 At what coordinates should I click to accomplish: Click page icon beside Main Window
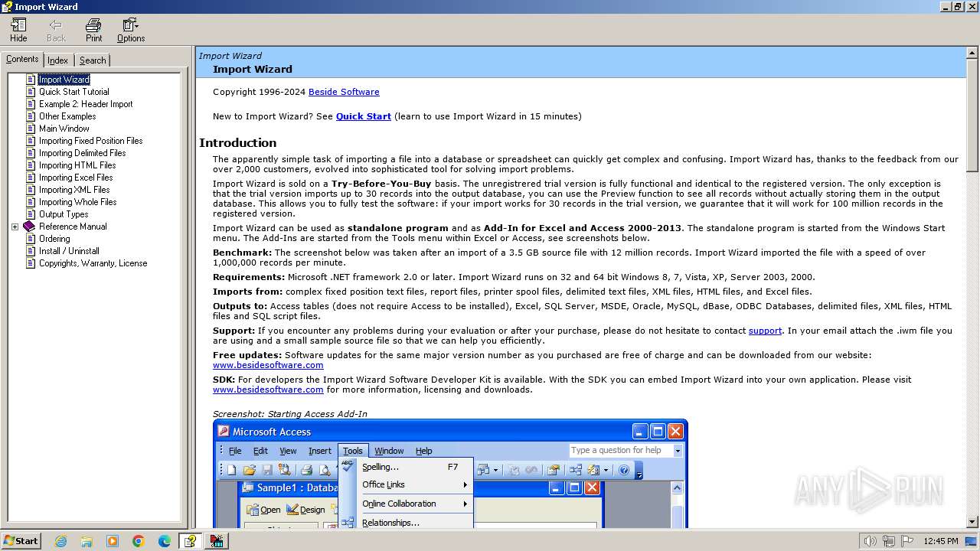pyautogui.click(x=31, y=129)
